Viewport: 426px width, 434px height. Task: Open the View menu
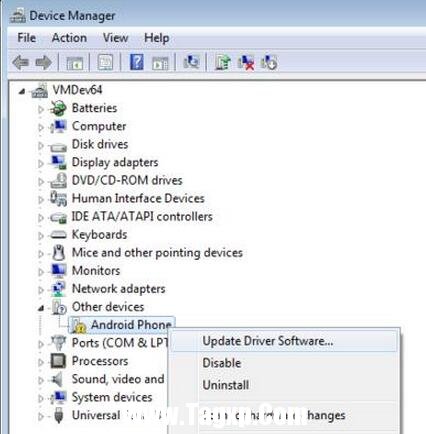click(115, 38)
